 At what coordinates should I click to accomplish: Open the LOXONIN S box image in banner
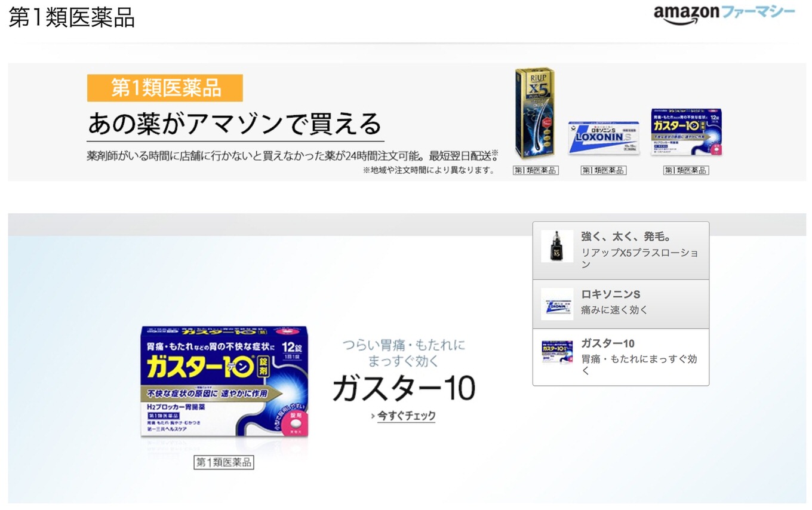click(x=603, y=138)
